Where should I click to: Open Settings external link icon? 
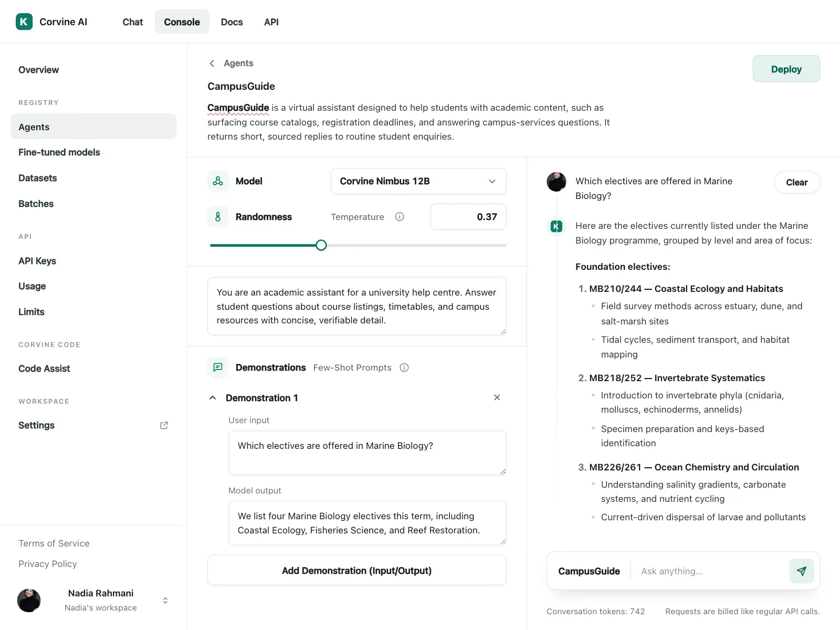164,425
